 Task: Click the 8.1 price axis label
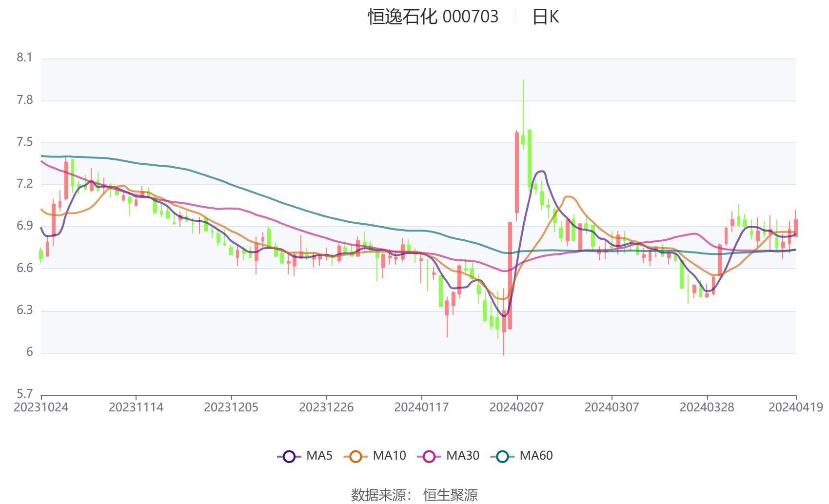[24, 58]
